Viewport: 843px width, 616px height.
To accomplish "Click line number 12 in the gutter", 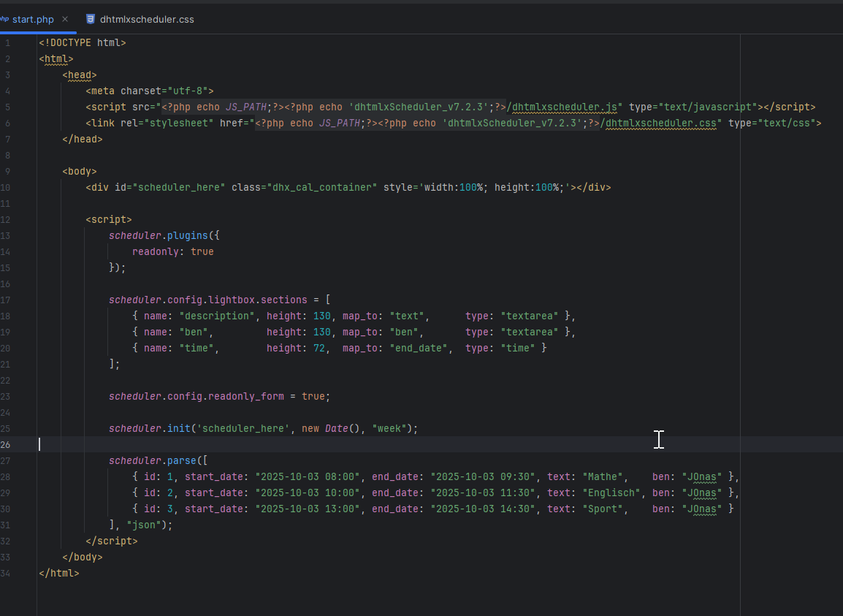I will point(7,219).
